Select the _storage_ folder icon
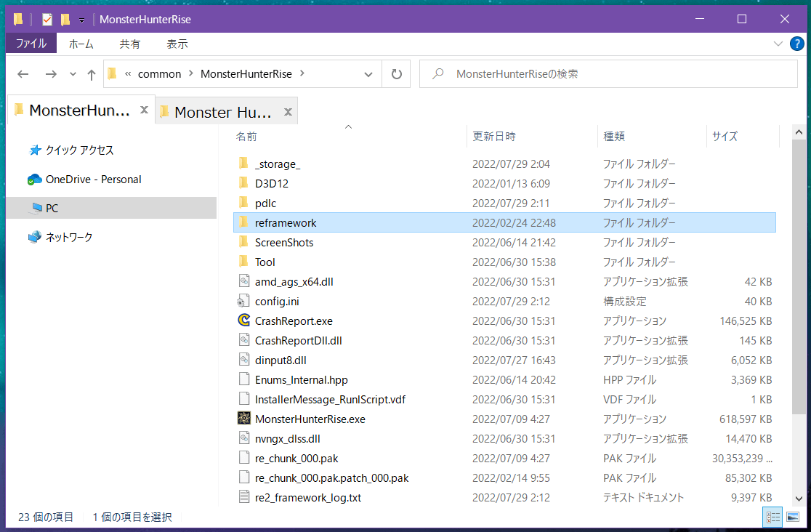Viewport: 811px width, 532px height. (243, 164)
